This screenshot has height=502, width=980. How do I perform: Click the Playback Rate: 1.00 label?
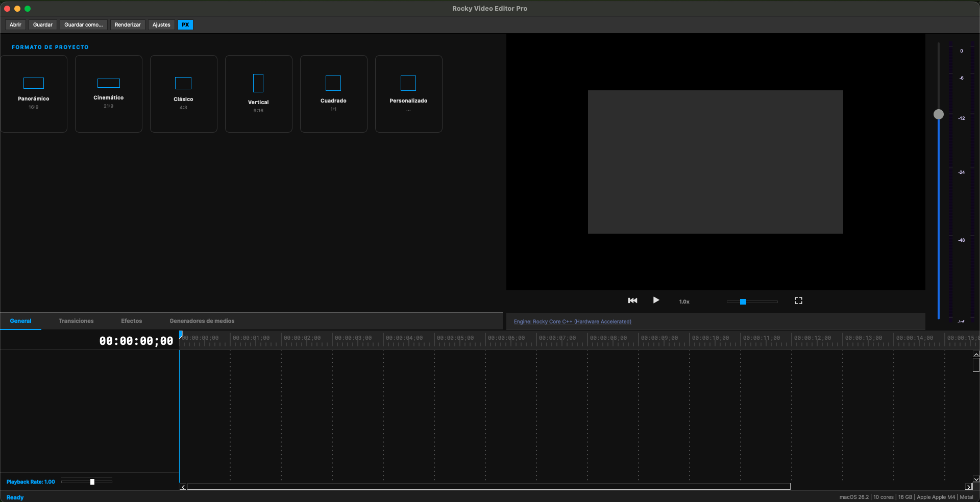[x=31, y=482]
